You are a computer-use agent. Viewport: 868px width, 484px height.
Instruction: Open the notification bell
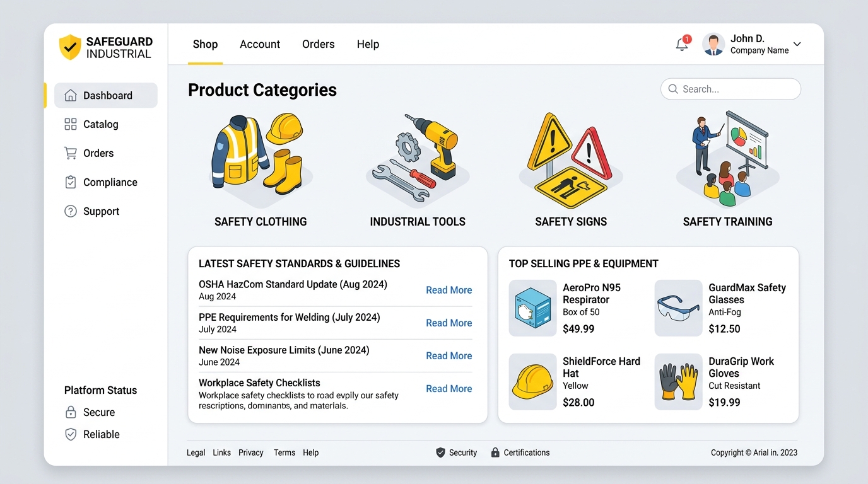click(682, 44)
